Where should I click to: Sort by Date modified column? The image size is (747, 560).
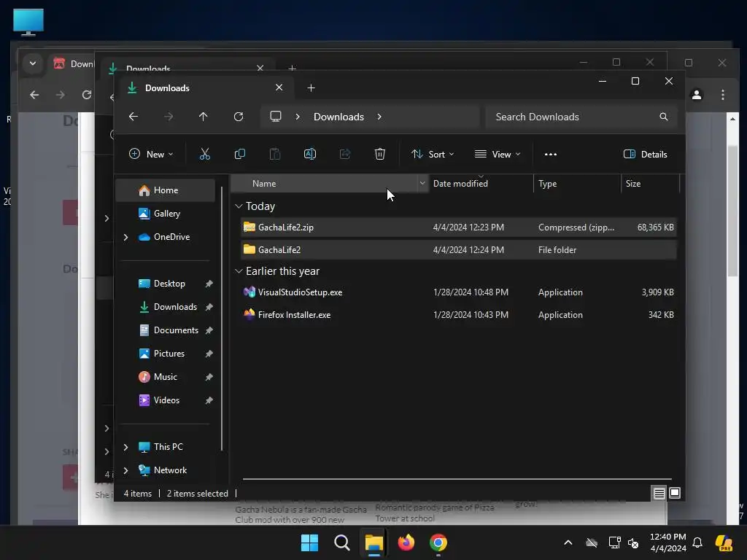point(481,183)
